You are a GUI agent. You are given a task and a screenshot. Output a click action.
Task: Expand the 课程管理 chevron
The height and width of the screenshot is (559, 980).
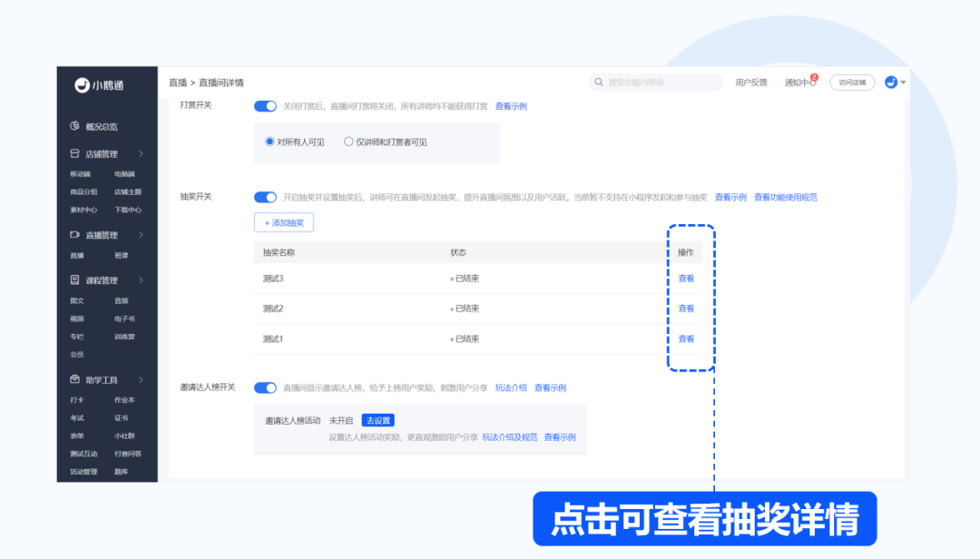click(x=142, y=280)
